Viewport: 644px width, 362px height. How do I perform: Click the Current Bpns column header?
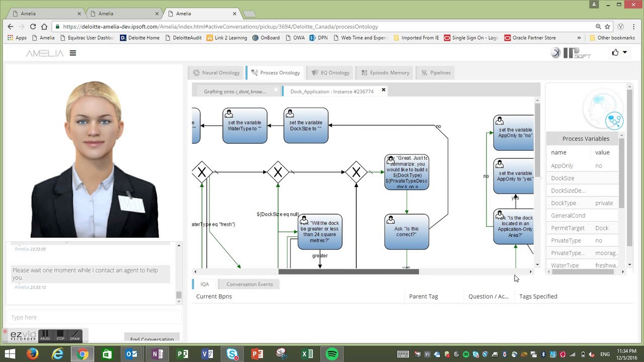point(214,296)
